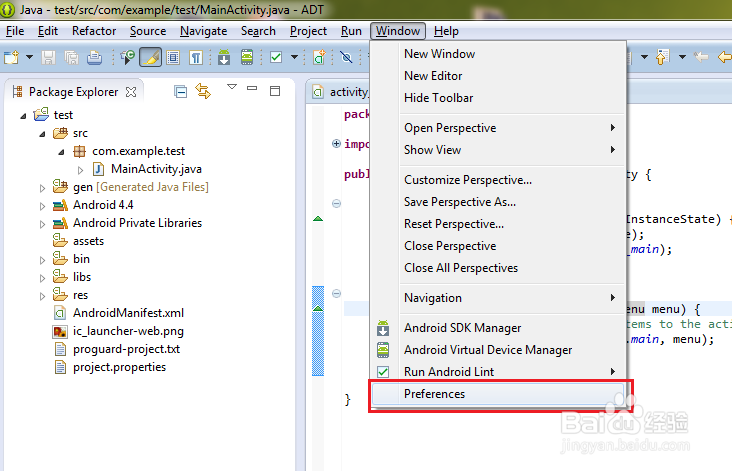Expand the res folder arrow

tap(42, 296)
